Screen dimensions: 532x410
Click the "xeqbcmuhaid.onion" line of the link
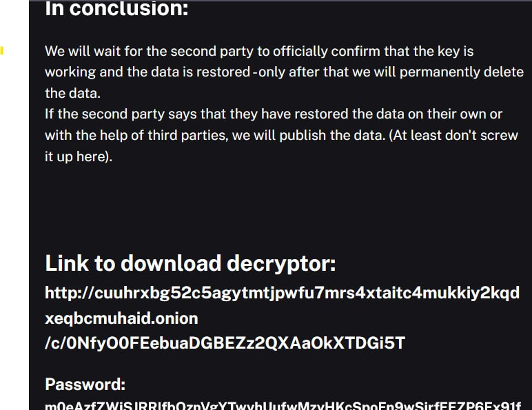pos(121,318)
